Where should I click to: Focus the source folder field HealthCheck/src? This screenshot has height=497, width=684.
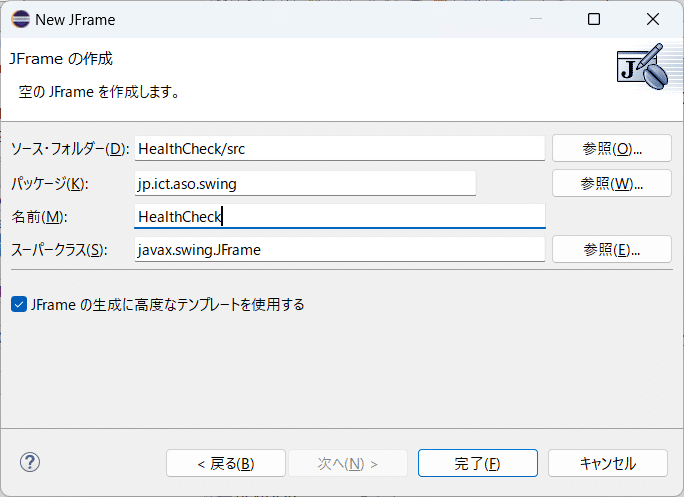(x=340, y=148)
